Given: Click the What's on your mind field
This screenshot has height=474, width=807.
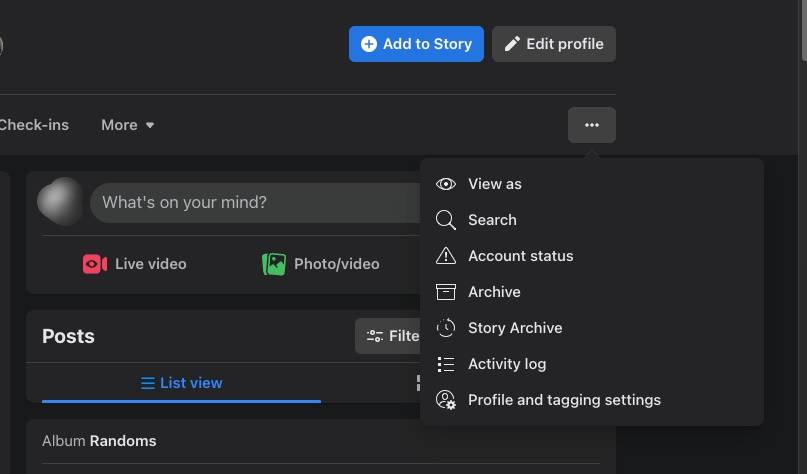Looking at the screenshot, I should tap(255, 203).
